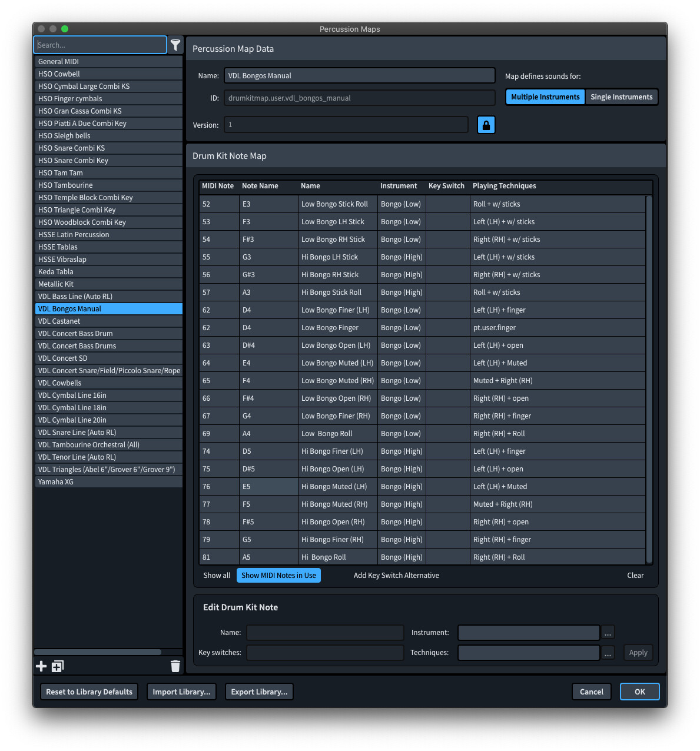Toggle the lock icon next to Version

point(486,125)
